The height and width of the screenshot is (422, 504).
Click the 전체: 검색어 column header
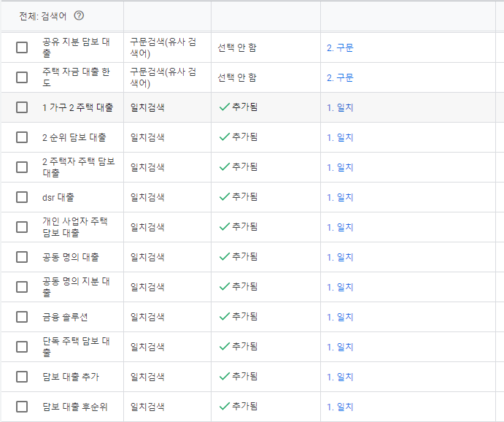pos(43,16)
